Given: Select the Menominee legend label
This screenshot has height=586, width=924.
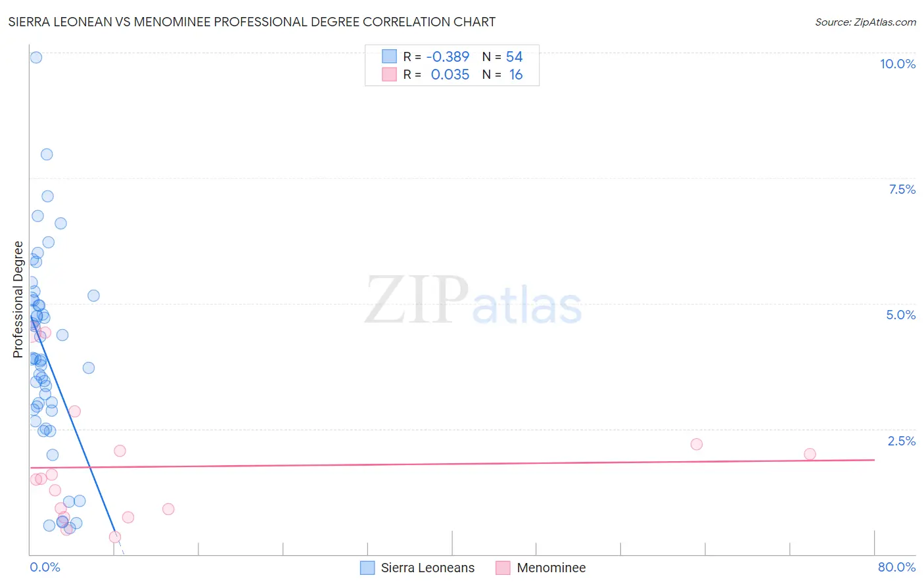Looking at the screenshot, I should (x=551, y=568).
